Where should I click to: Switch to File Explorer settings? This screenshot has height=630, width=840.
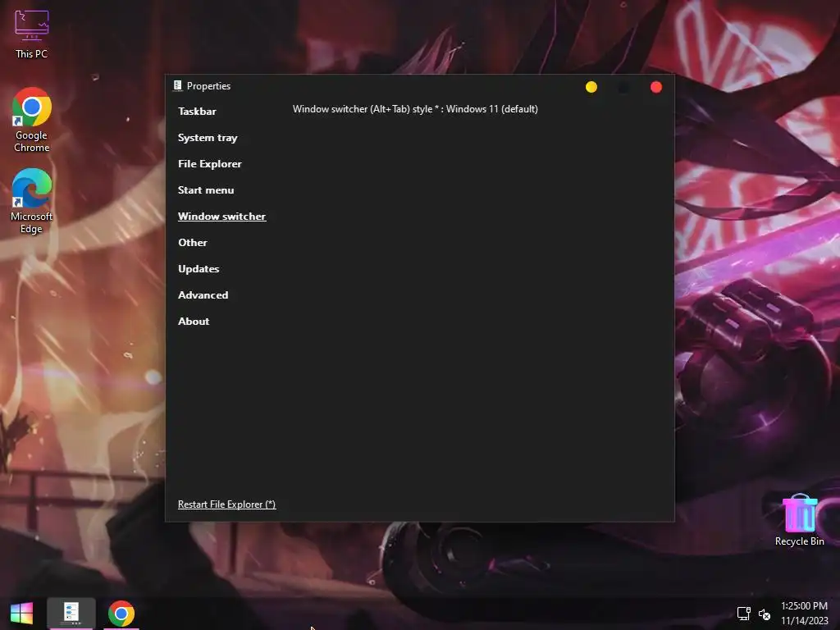tap(209, 164)
